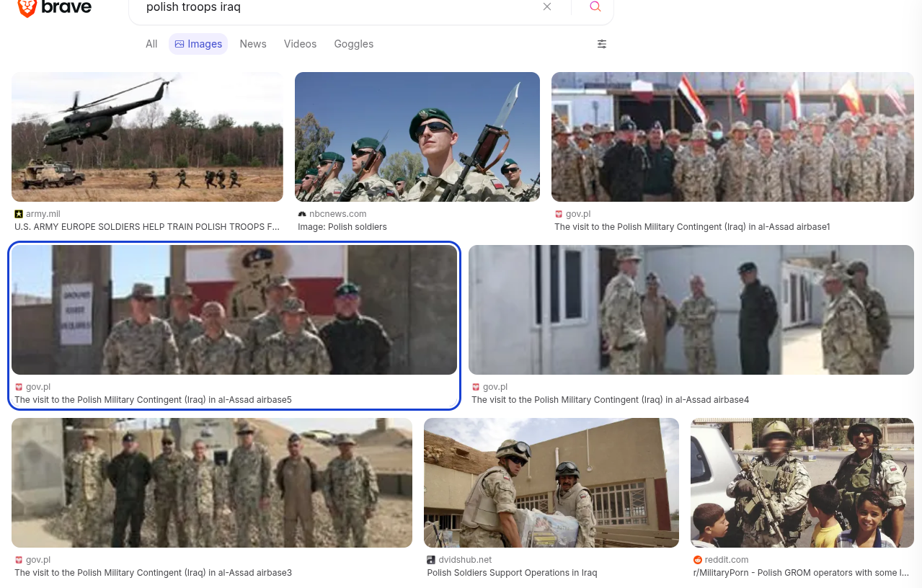Image resolution: width=922 pixels, height=588 pixels.
Task: Select the Images tab
Action: point(198,44)
